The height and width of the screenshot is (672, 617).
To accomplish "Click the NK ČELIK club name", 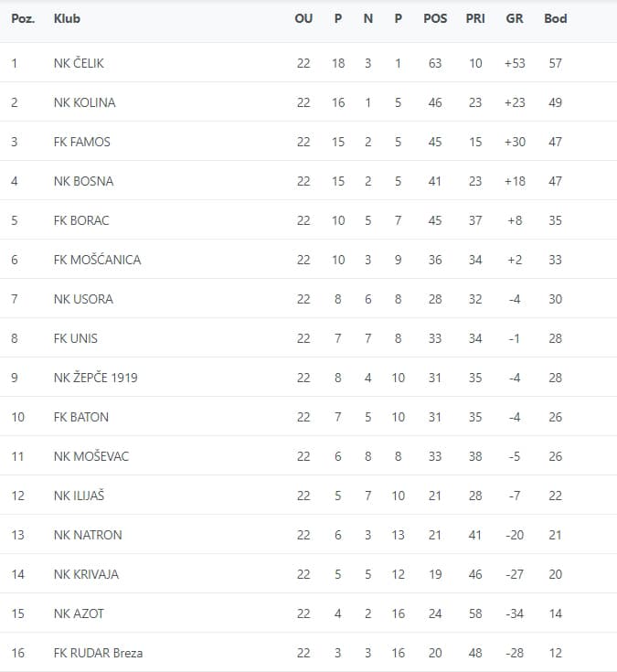I will (x=85, y=63).
